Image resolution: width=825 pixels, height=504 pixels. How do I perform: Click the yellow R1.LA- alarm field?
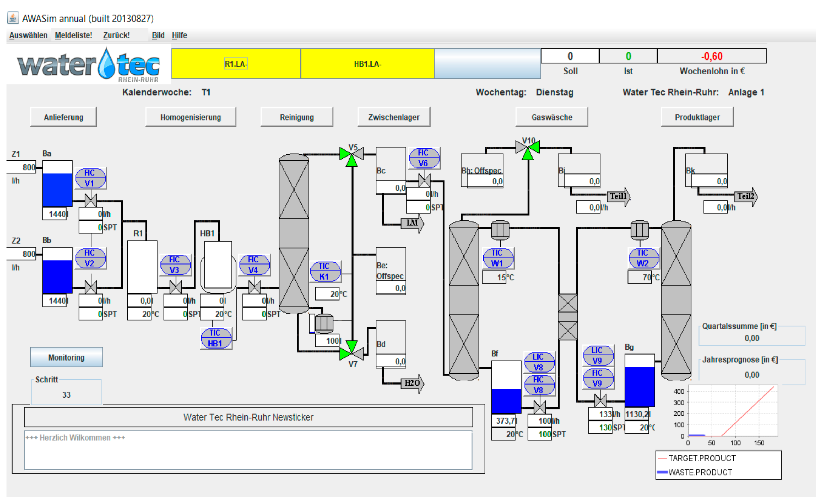pyautogui.click(x=236, y=64)
